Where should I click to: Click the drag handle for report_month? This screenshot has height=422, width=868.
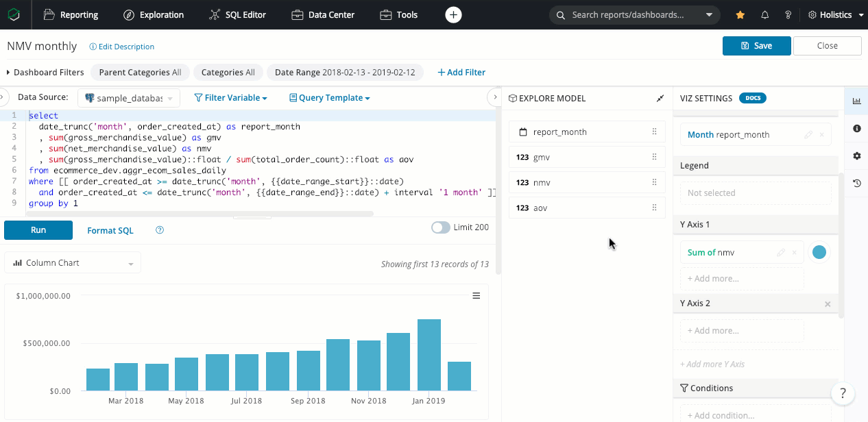click(x=654, y=132)
